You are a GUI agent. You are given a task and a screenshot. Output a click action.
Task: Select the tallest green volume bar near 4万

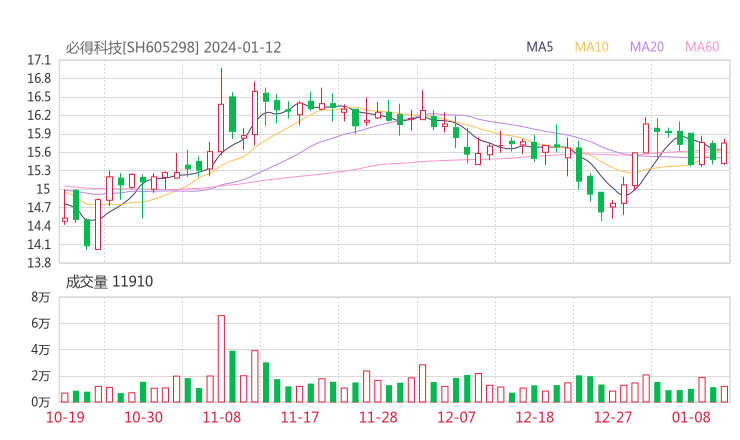(x=232, y=376)
